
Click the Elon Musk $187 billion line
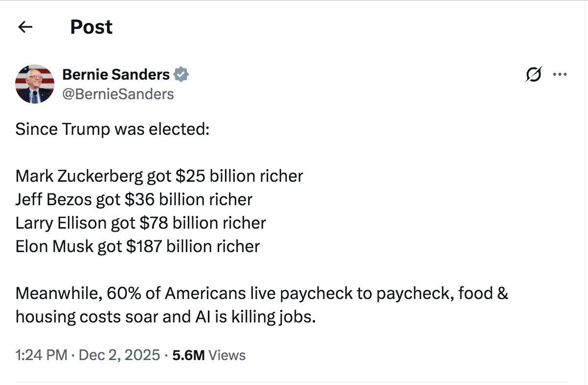pyautogui.click(x=137, y=246)
